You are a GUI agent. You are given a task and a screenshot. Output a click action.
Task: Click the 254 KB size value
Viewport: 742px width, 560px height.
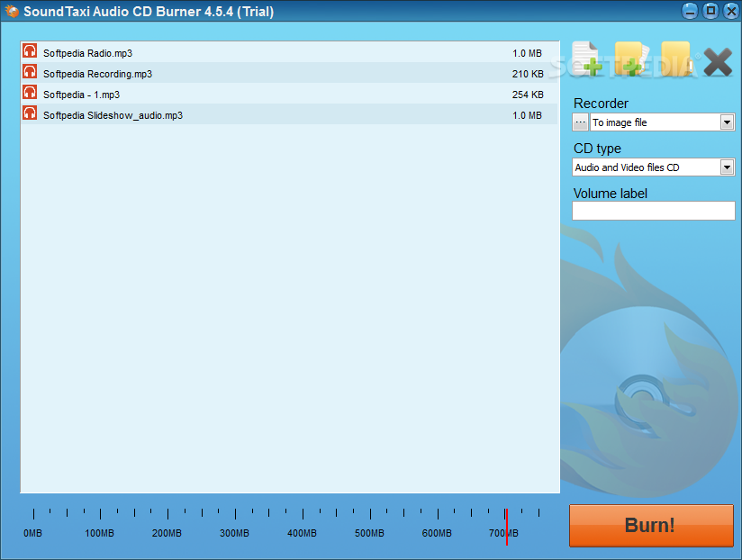pyautogui.click(x=528, y=95)
